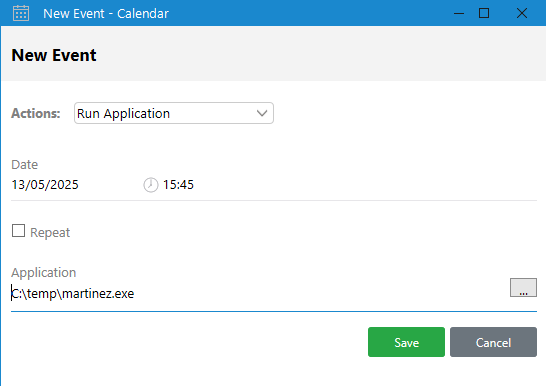Screen dimensions: 546x386
Task: Click the Actions label
Action: (36, 113)
